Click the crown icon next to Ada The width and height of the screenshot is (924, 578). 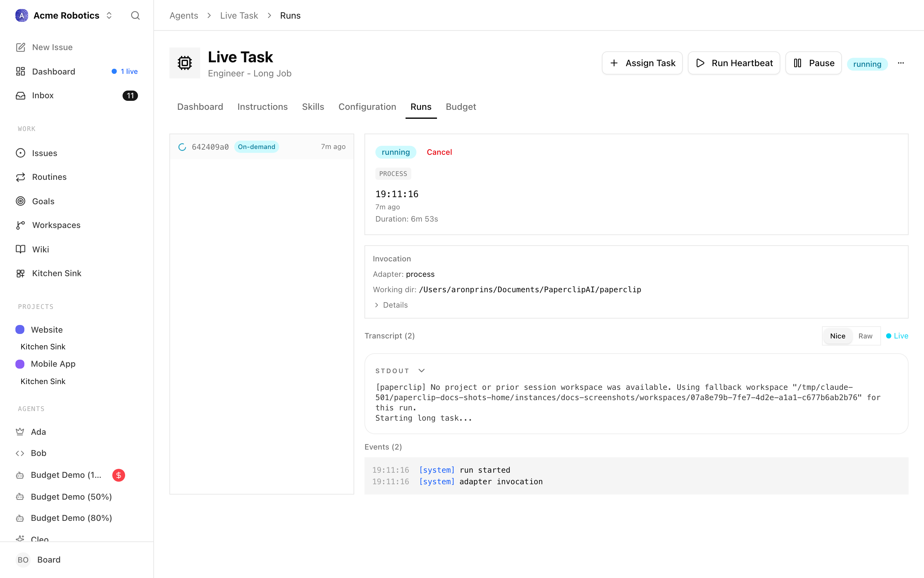pyautogui.click(x=20, y=432)
